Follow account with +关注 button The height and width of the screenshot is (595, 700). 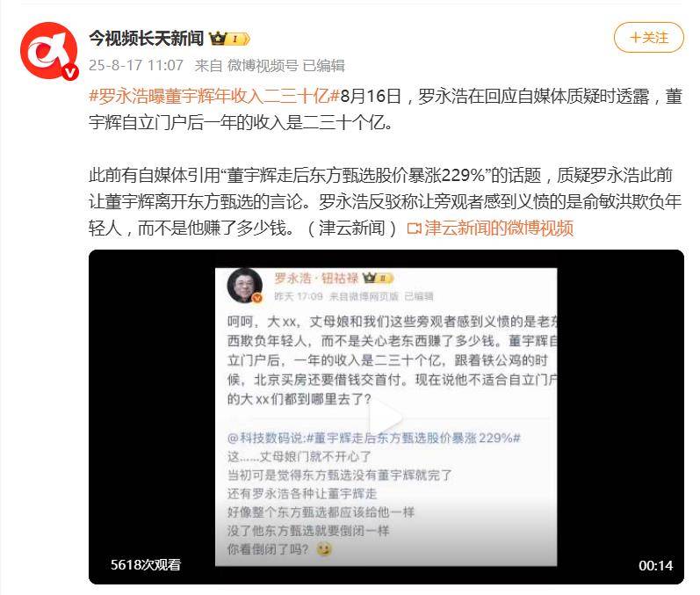(x=649, y=38)
